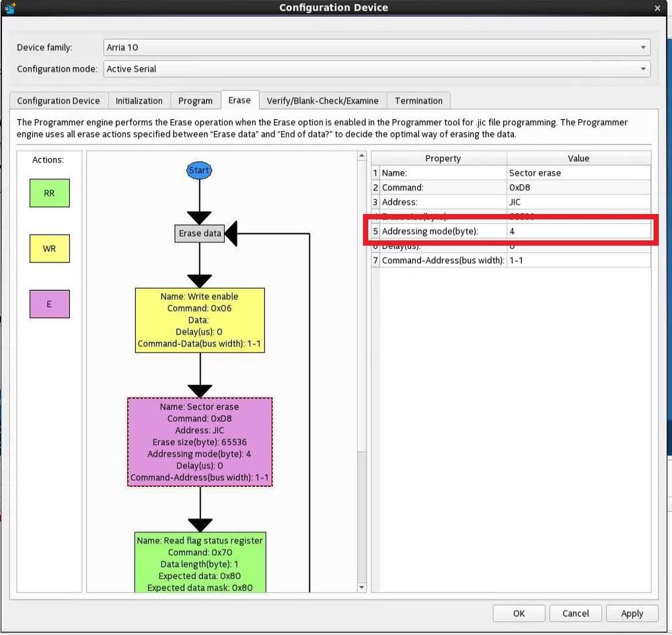Select the yellow WR action block
Screen dimensions: 672x635
(50, 248)
